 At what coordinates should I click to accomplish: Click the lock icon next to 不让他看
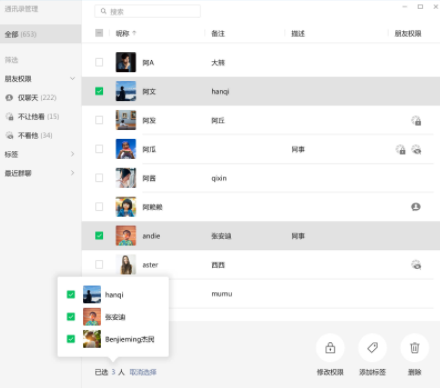(9, 117)
